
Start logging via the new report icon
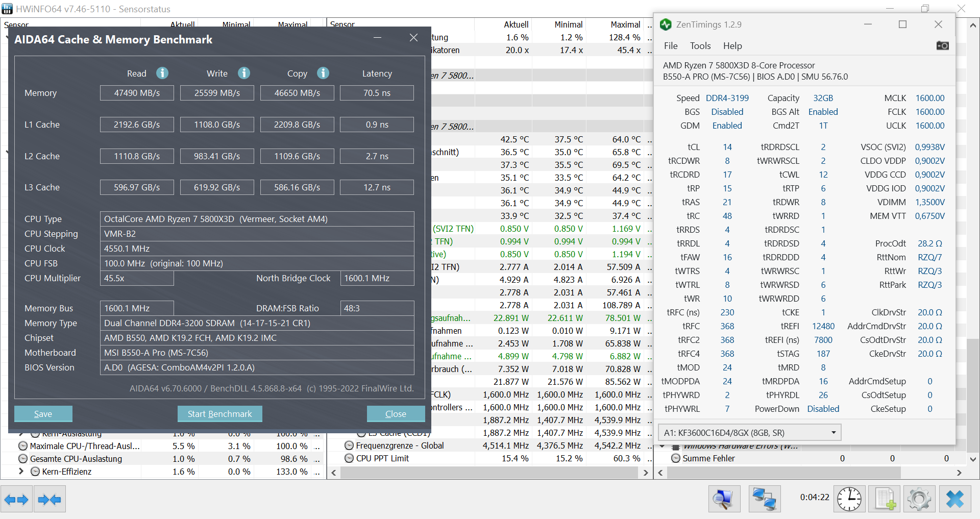tap(885, 499)
